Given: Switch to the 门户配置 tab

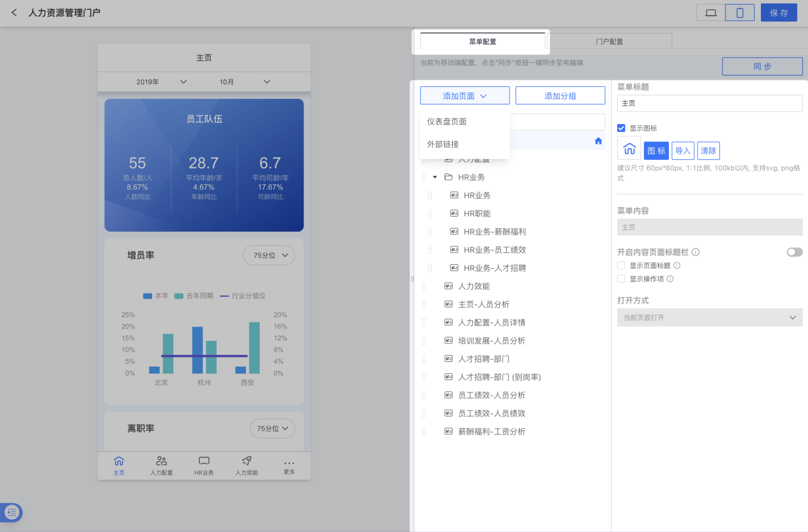Looking at the screenshot, I should click(609, 42).
